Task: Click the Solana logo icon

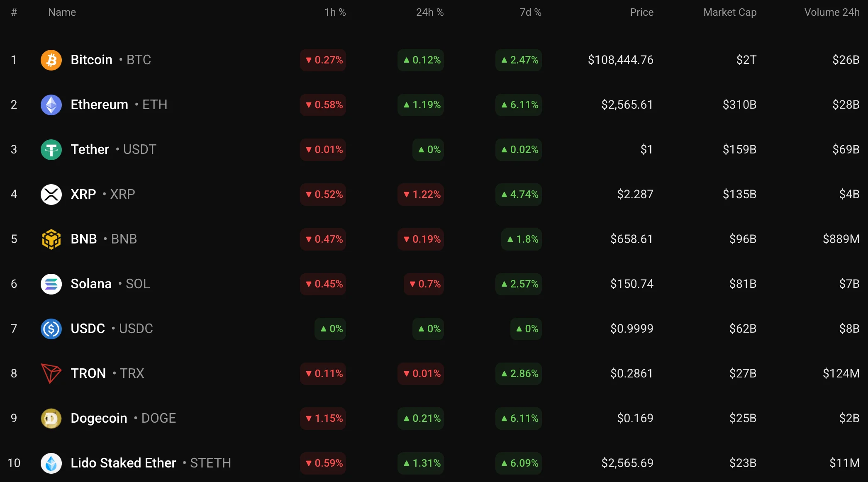Action: pos(51,284)
